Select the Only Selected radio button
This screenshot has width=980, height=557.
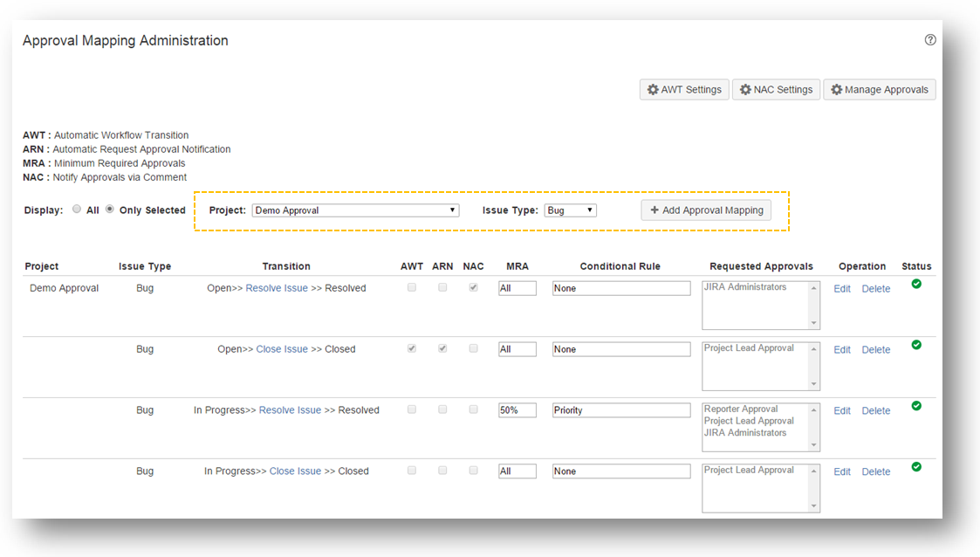110,210
